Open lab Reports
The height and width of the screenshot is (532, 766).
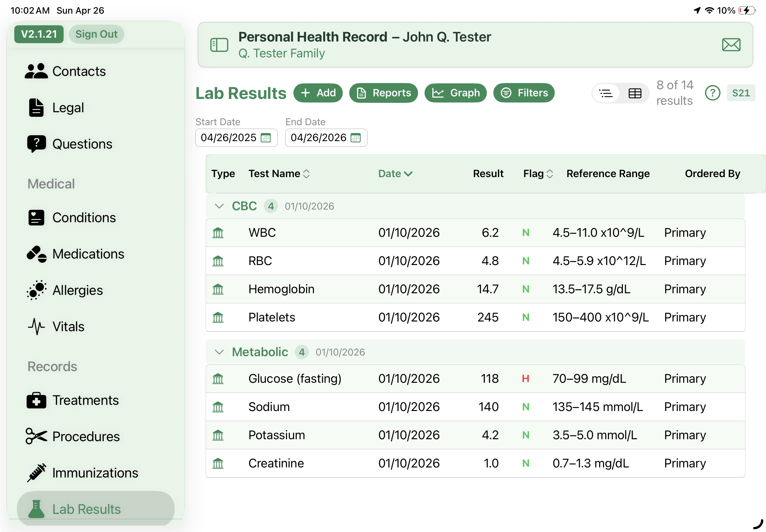point(383,93)
